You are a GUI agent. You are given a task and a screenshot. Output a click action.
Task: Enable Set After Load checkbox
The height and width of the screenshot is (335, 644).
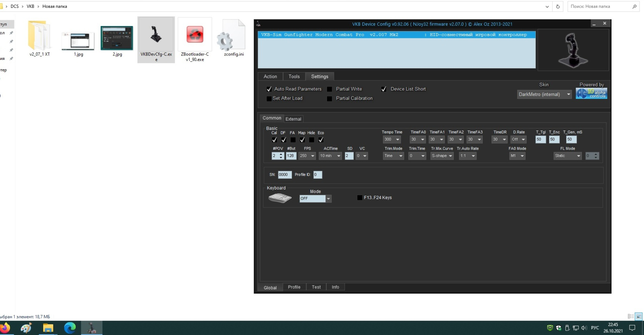pos(269,99)
